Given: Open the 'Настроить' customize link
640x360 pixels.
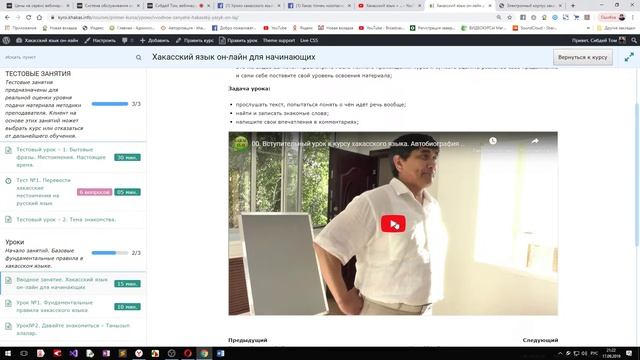Looking at the screenshot, I should click(x=100, y=40).
